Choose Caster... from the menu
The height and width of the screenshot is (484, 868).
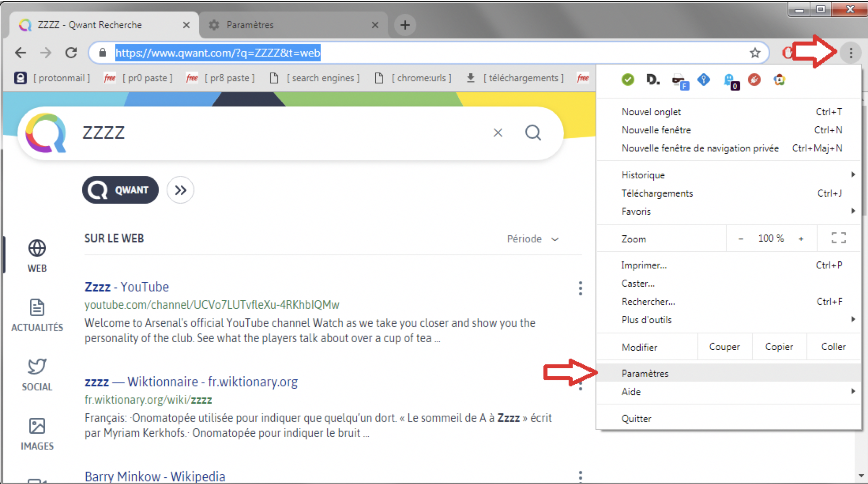729,283
